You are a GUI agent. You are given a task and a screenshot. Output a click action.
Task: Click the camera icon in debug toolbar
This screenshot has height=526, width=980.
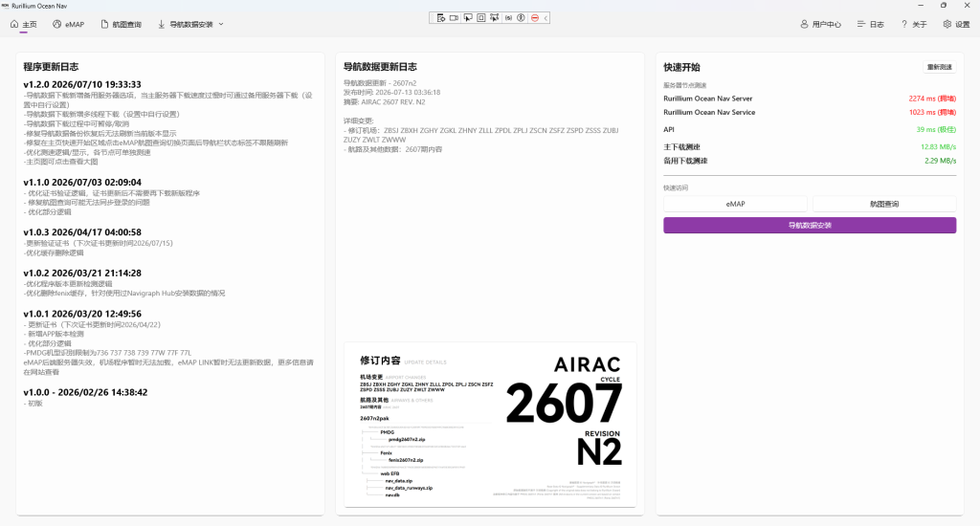[x=455, y=18]
